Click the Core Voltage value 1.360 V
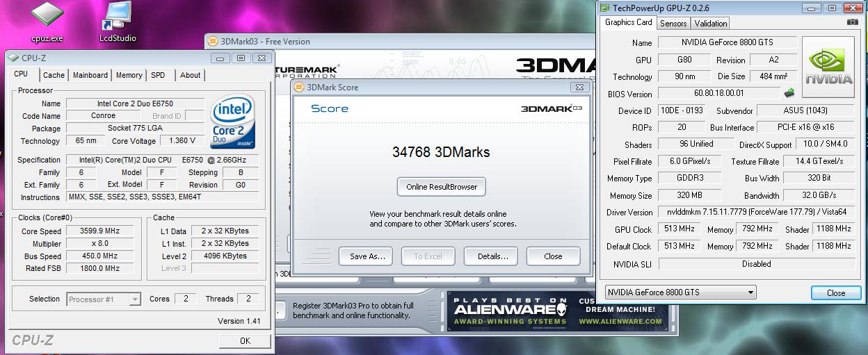The height and width of the screenshot is (355, 868). (x=183, y=141)
